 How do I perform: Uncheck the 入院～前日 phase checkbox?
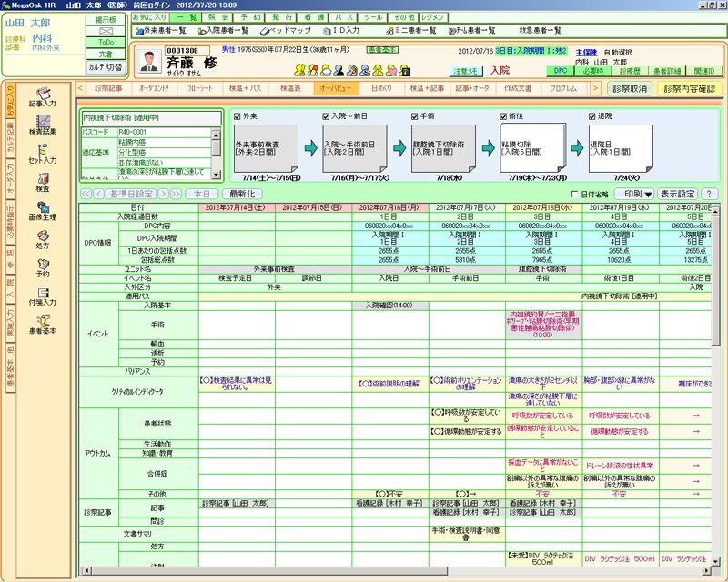pos(326,116)
